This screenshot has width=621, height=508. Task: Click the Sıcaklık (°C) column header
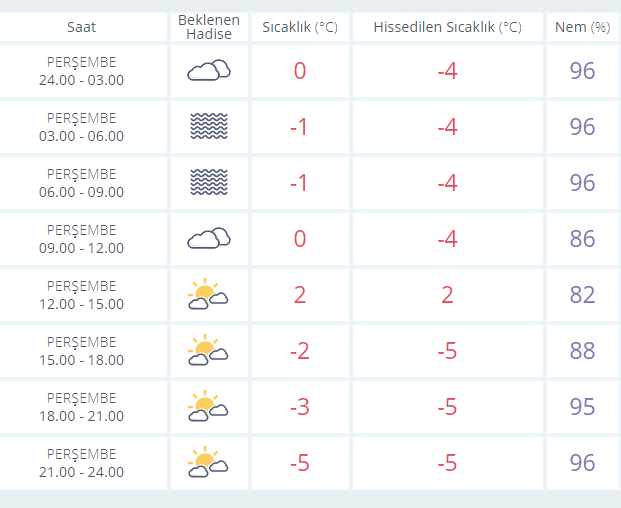(299, 27)
